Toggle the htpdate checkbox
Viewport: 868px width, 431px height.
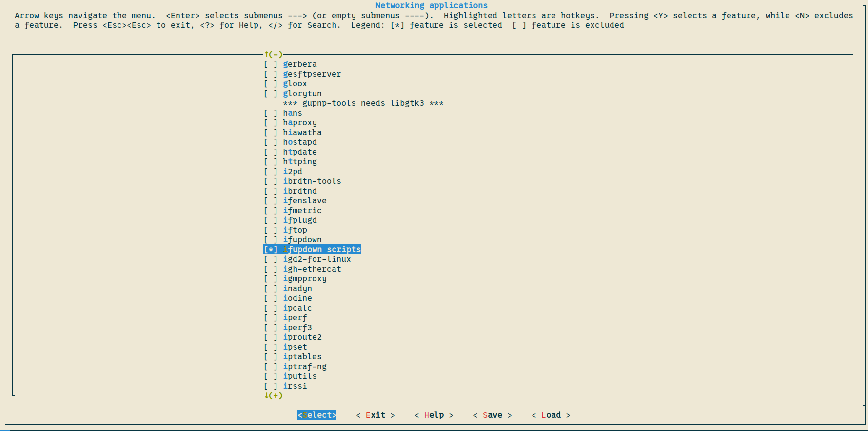pos(271,152)
